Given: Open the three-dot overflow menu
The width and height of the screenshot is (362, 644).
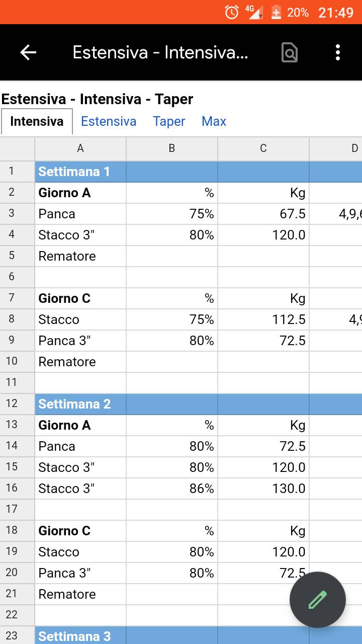Looking at the screenshot, I should [338, 52].
